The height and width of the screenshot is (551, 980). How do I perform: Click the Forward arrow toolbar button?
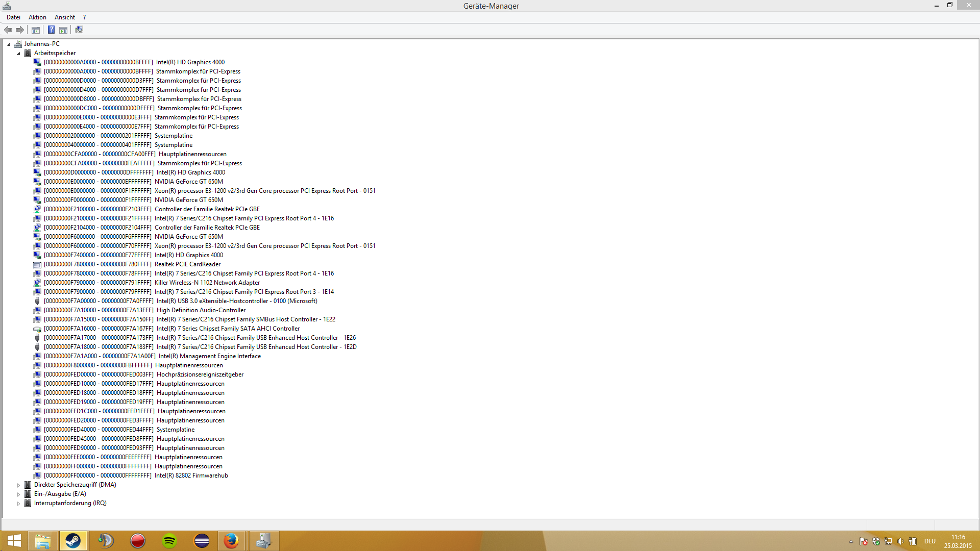[20, 30]
